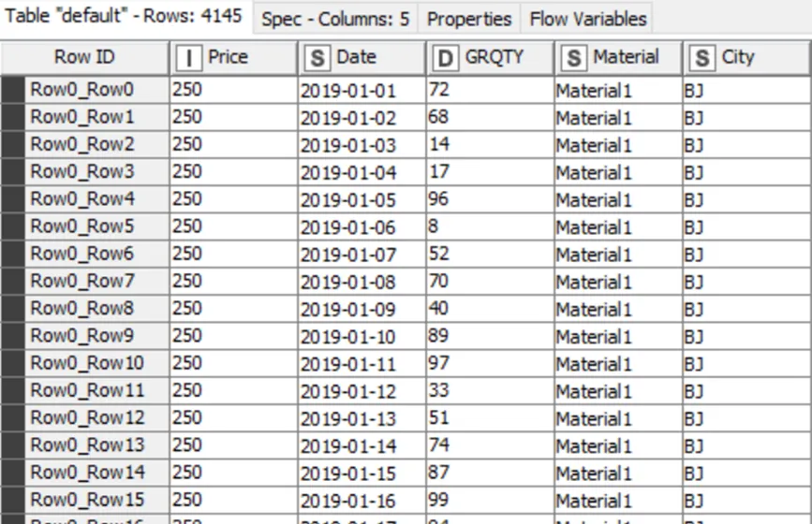
Task: Click the integer type icon beside Price
Action: [x=188, y=58]
